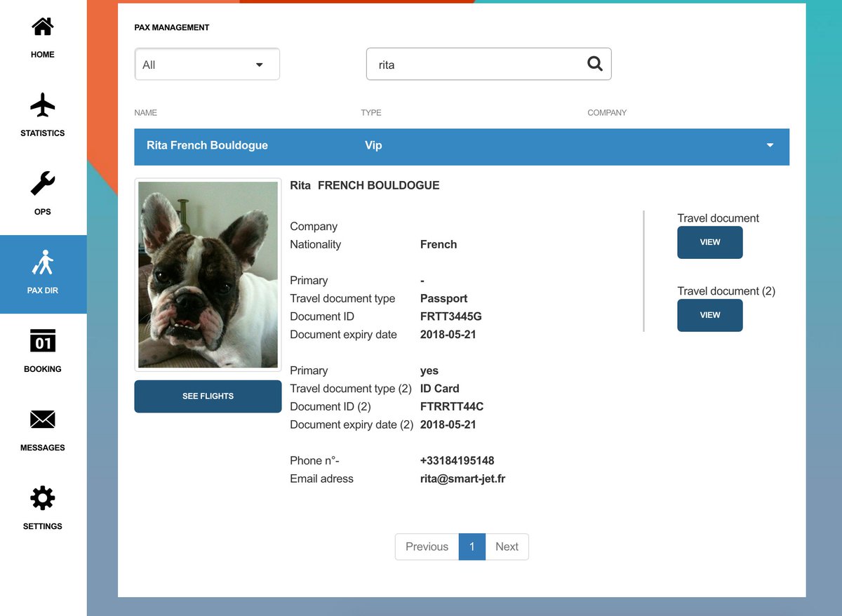Screen dimensions: 842x616
Task: Click the Nationality value French
Action: click(439, 245)
